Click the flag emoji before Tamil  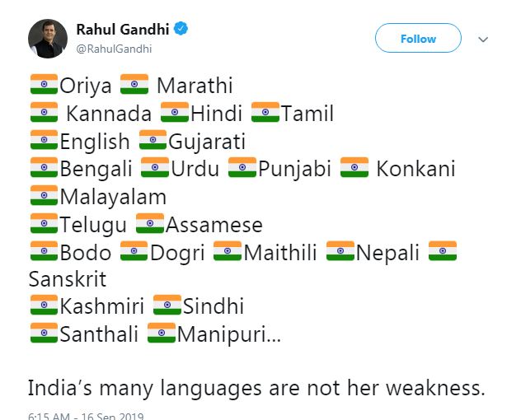[x=265, y=113]
